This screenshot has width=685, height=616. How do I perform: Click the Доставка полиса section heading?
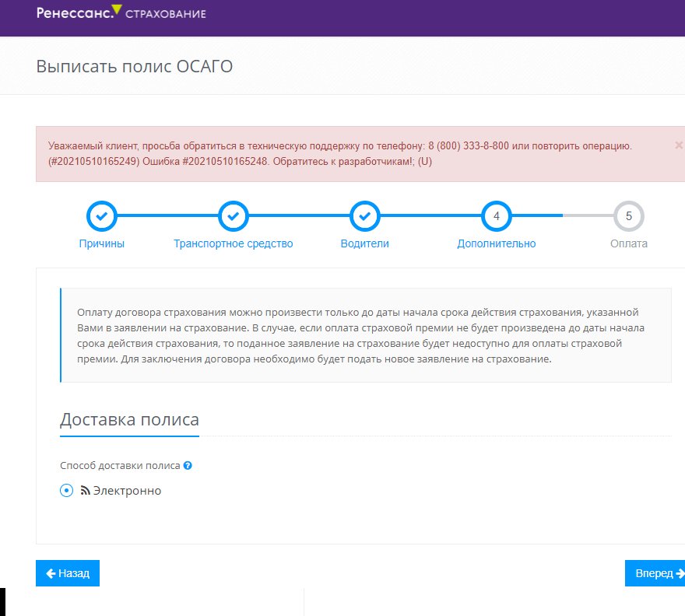coord(129,419)
